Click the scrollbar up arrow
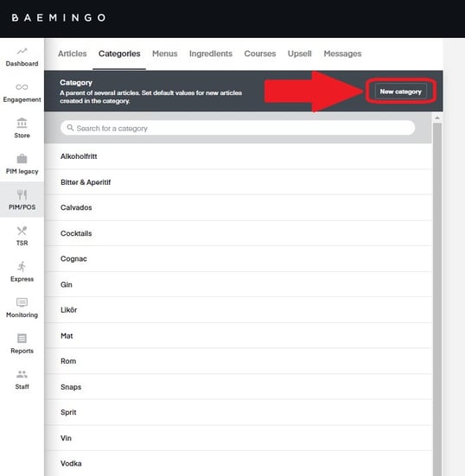Screen dimensions: 465x476 pos(437,117)
